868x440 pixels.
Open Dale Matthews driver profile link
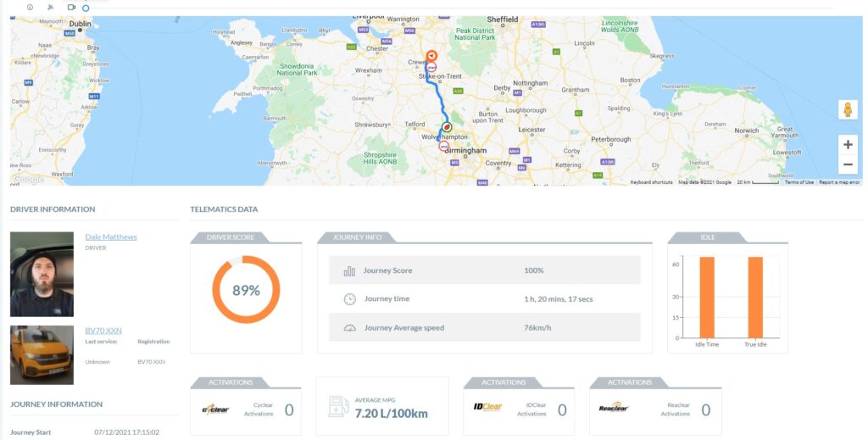[111, 237]
